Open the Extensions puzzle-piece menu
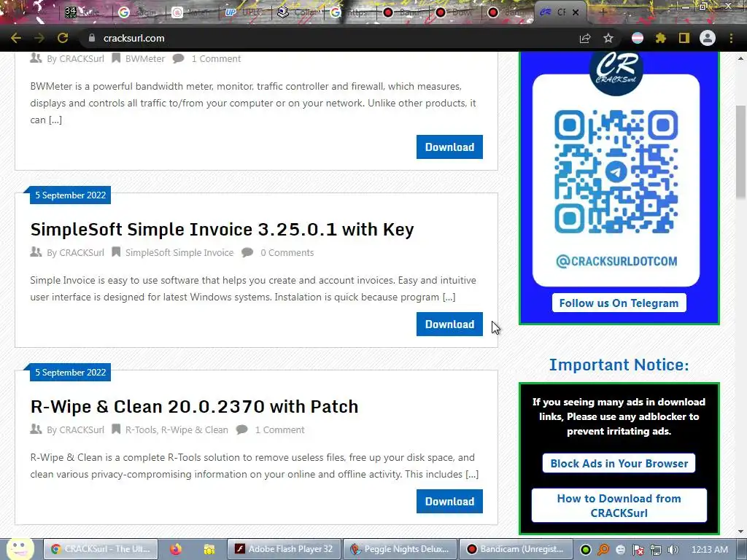The width and height of the screenshot is (747, 560). pyautogui.click(x=661, y=38)
